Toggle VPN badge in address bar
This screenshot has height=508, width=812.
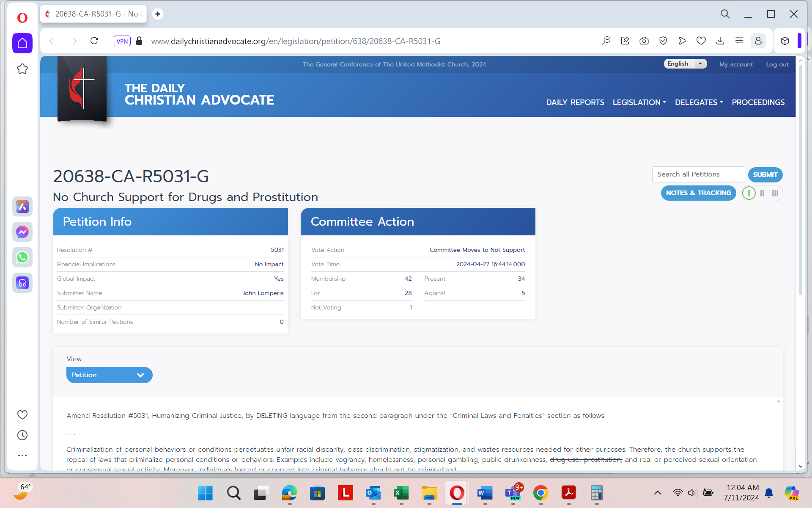tap(122, 41)
